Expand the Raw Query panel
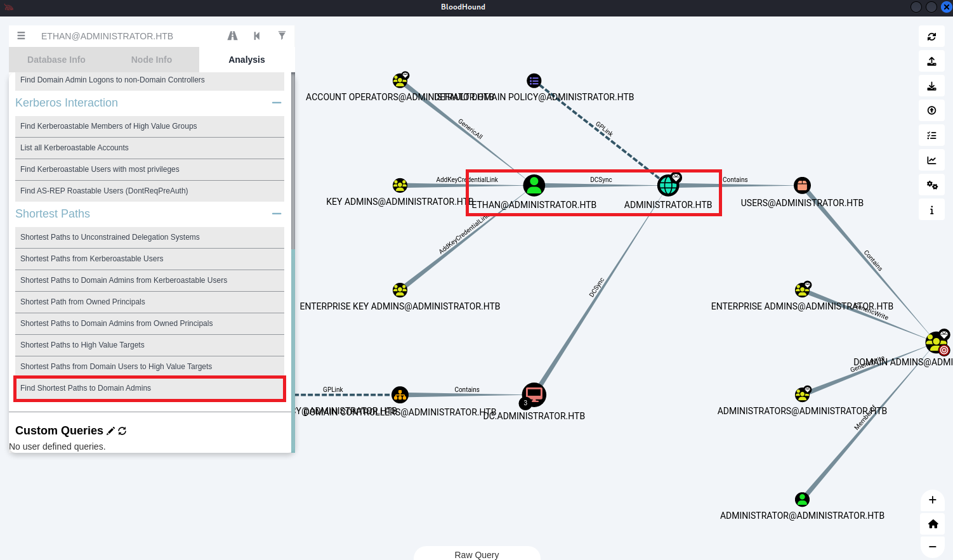Viewport: 953px width, 560px height. pos(476,554)
